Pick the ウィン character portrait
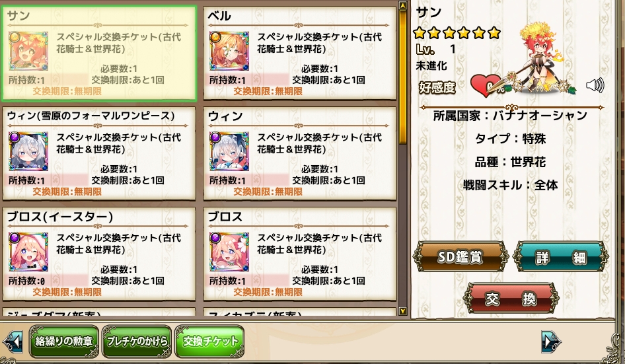Viewport: 625px width, 364px height. 229,151
